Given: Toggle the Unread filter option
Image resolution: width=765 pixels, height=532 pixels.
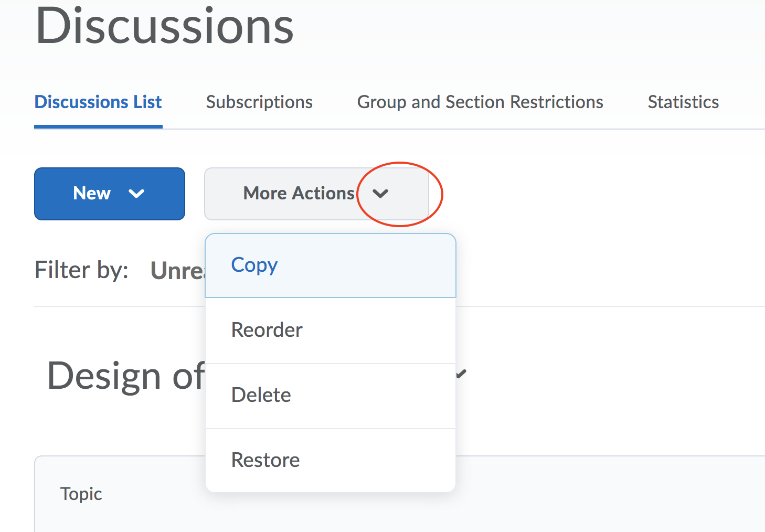Looking at the screenshot, I should click(x=177, y=271).
